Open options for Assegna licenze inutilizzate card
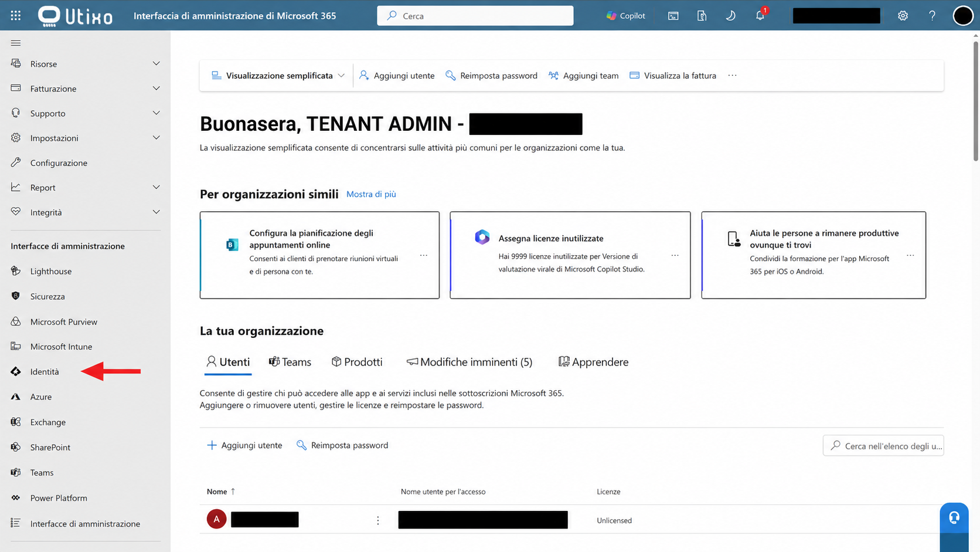This screenshot has width=980, height=552. click(x=675, y=255)
